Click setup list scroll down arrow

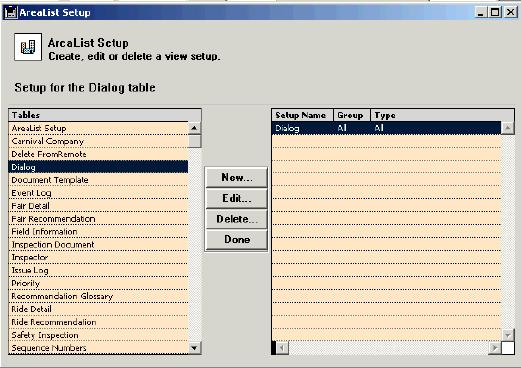pos(508,335)
